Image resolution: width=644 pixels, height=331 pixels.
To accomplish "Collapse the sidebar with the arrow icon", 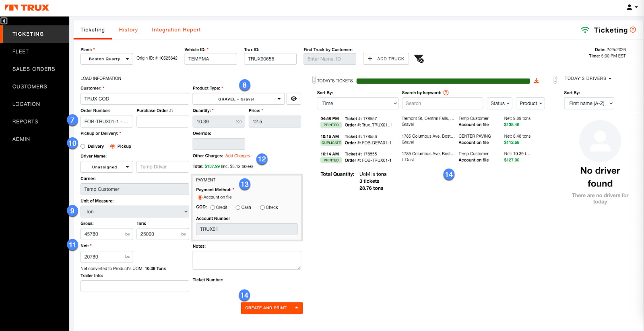I will coord(4,21).
